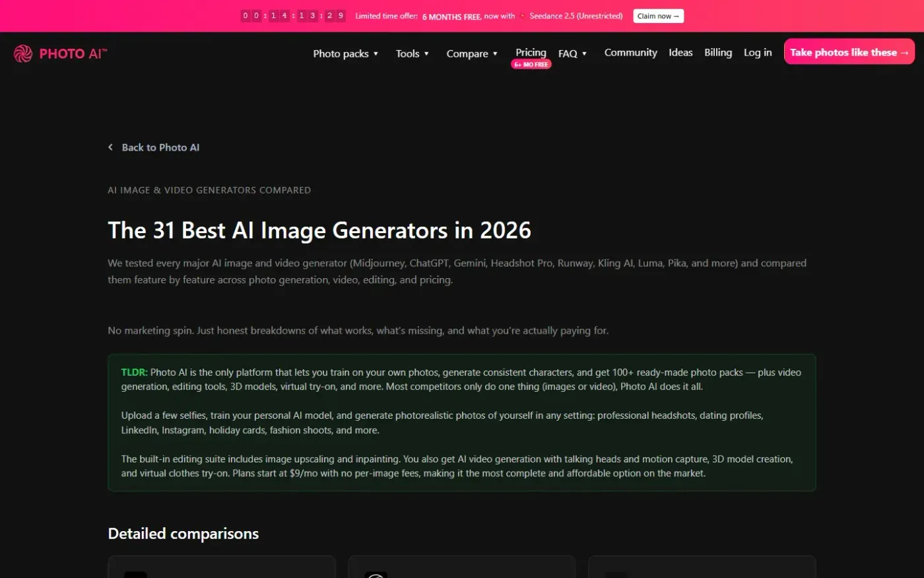Click the back chevron beside Back to Photo AI
Screen dimensions: 924x578
pyautogui.click(x=110, y=147)
